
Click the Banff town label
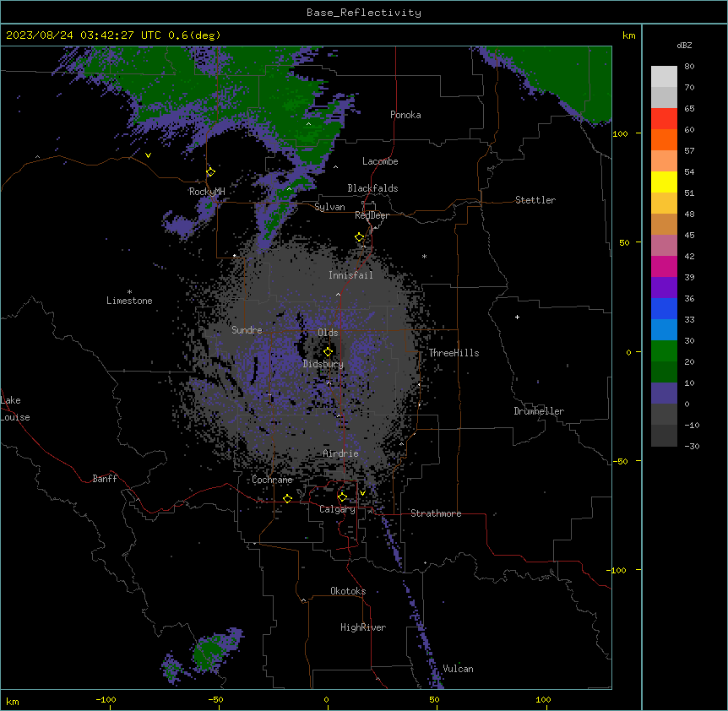(x=105, y=479)
